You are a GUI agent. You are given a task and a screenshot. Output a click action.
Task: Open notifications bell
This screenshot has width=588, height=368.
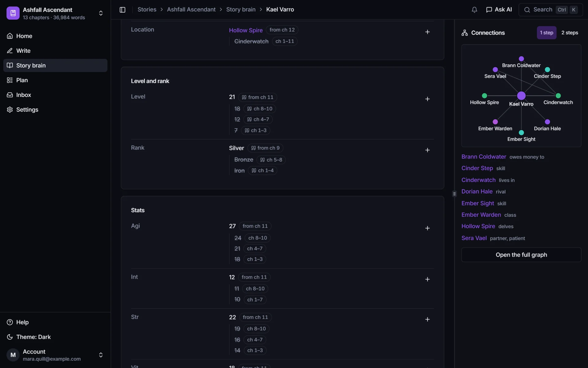point(474,10)
